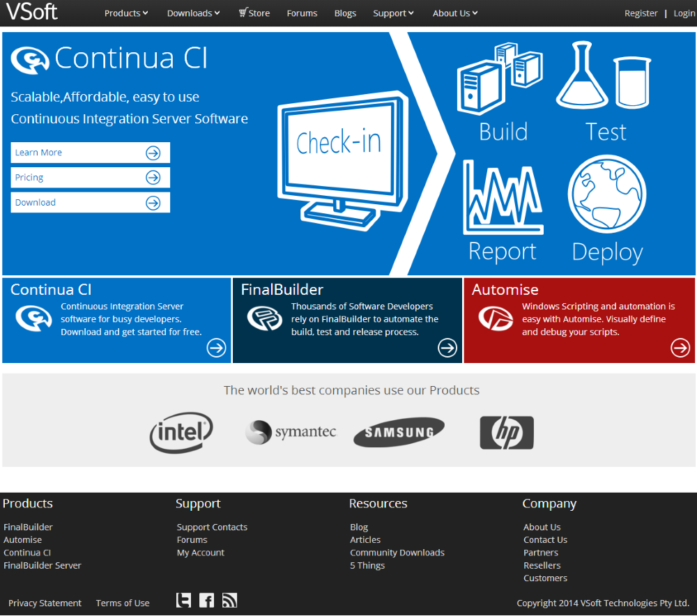Expand the About Us dropdown menu

tap(455, 13)
